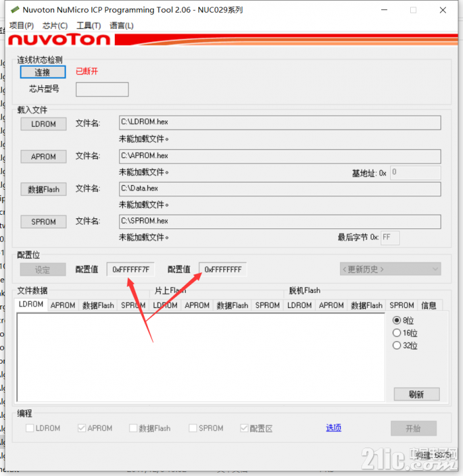Viewport: 463px width, 476px height.
Task: Select the 数据Flash tab under 片上Flash
Action: 232,305
